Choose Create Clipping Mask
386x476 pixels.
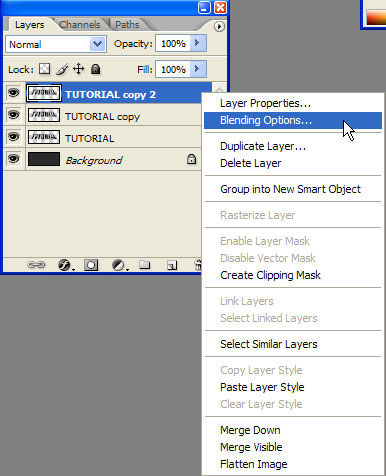(293, 275)
